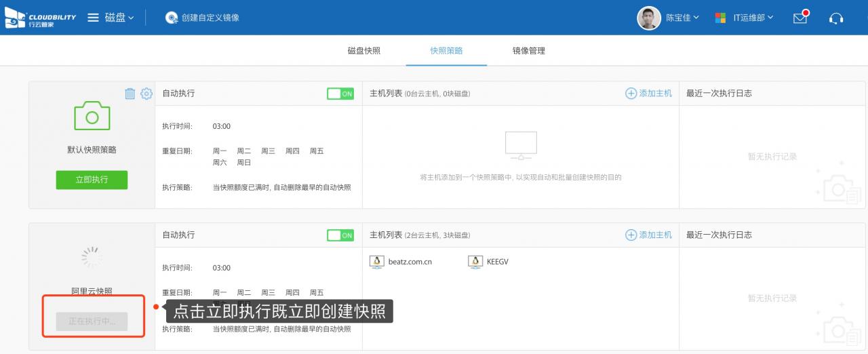The image size is (868, 354).
Task: Open the mail notifications icon
Action: pyautogui.click(x=801, y=18)
